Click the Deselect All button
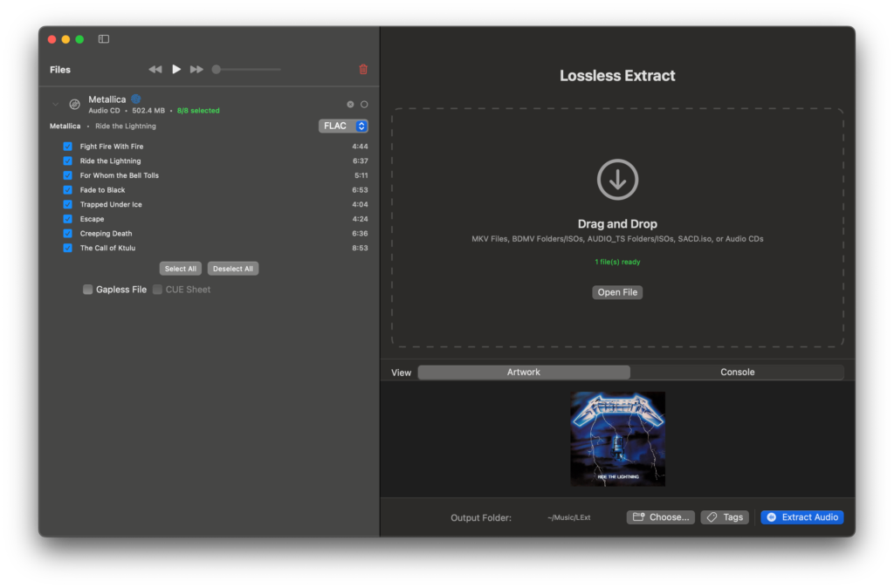The height and width of the screenshot is (588, 894). tap(232, 269)
